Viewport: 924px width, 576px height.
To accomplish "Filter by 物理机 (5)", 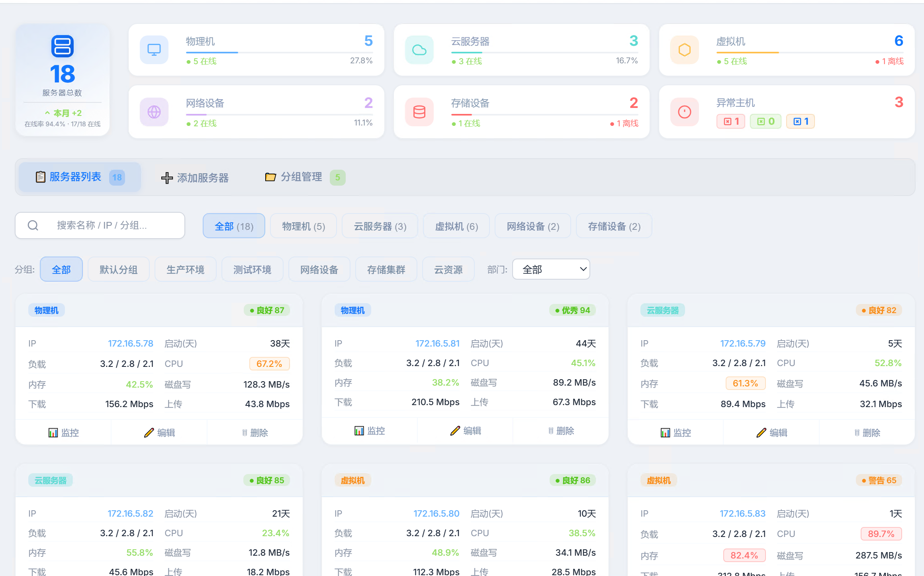I will 303,226.
